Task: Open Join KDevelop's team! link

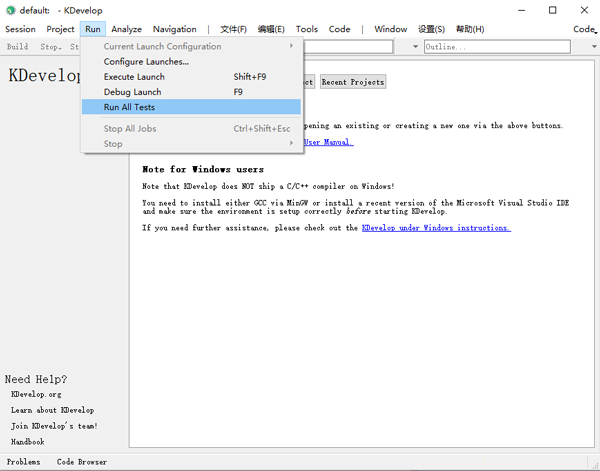Action: (x=54, y=426)
